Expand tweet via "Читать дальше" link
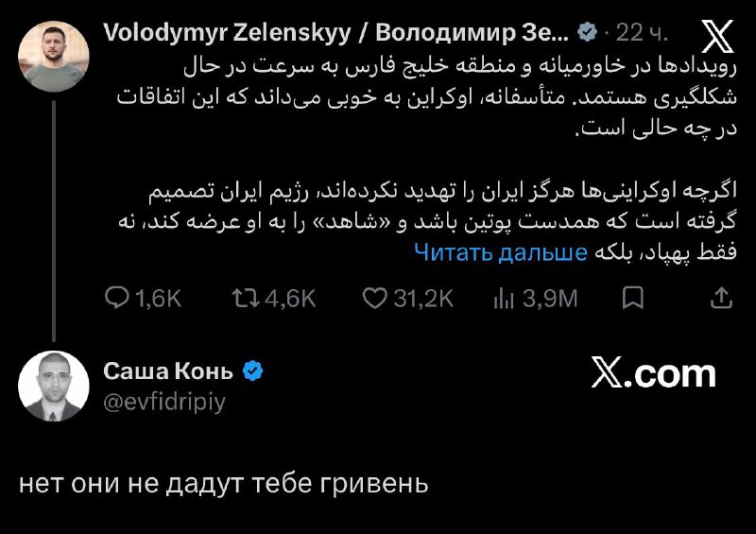 pos(501,251)
